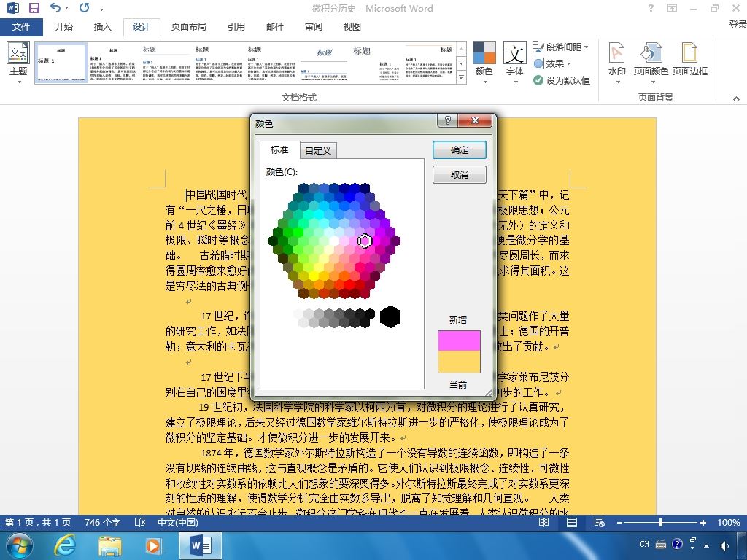
Task: Launch Internet Explorer from the taskbar
Action: (x=64, y=545)
